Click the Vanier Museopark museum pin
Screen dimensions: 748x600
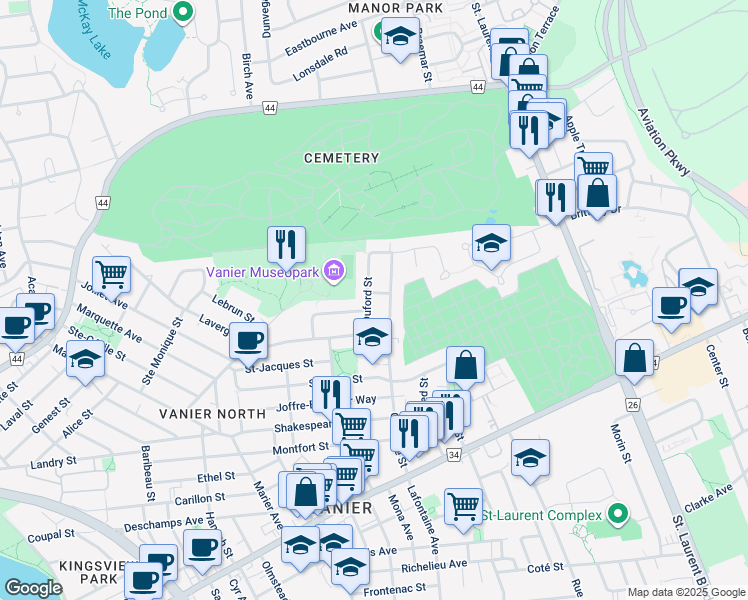pyautogui.click(x=334, y=271)
